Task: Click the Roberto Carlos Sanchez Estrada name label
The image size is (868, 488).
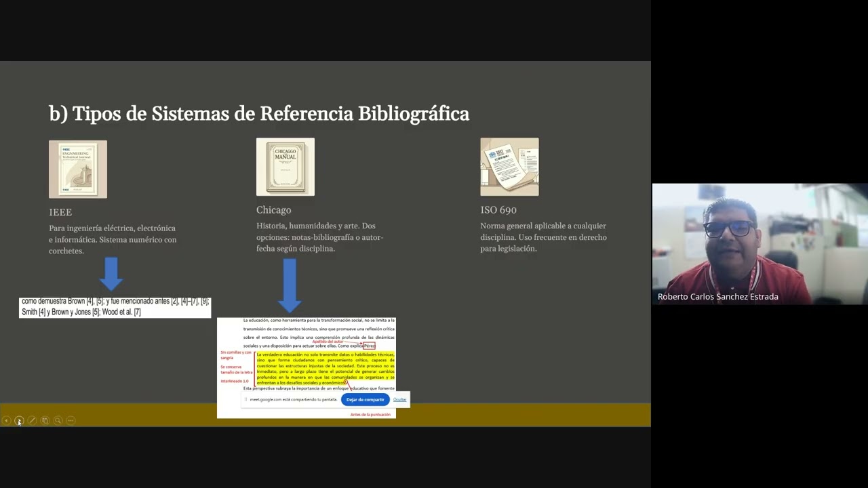Action: point(717,297)
